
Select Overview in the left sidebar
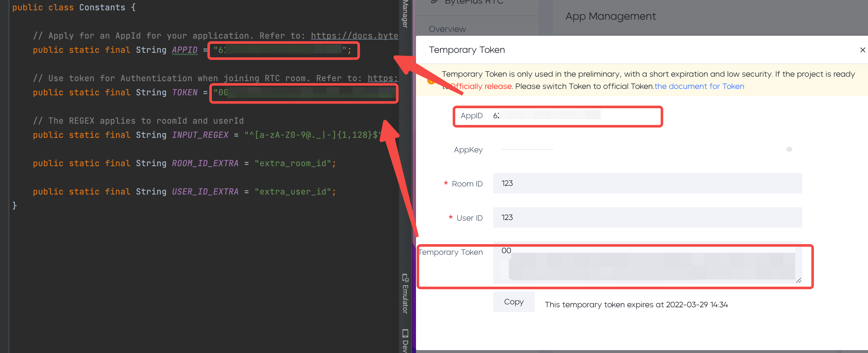coord(447,29)
